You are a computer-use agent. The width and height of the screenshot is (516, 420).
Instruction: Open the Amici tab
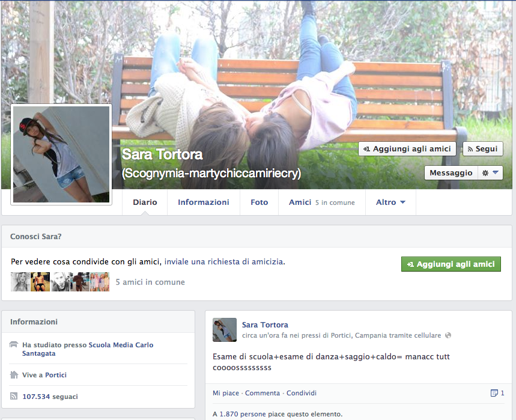click(x=300, y=202)
